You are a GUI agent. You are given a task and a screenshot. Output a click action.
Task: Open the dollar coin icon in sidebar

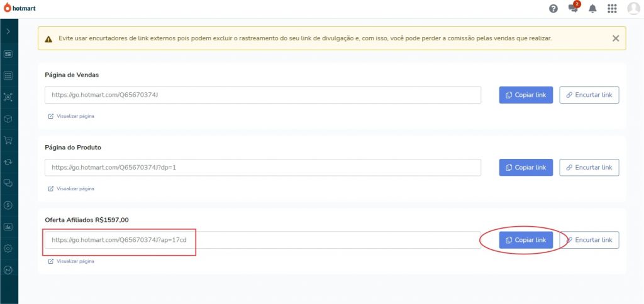[8, 205]
